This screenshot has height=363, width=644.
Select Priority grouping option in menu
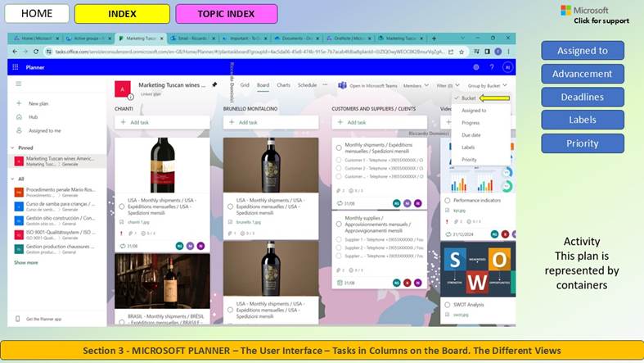pyautogui.click(x=469, y=160)
